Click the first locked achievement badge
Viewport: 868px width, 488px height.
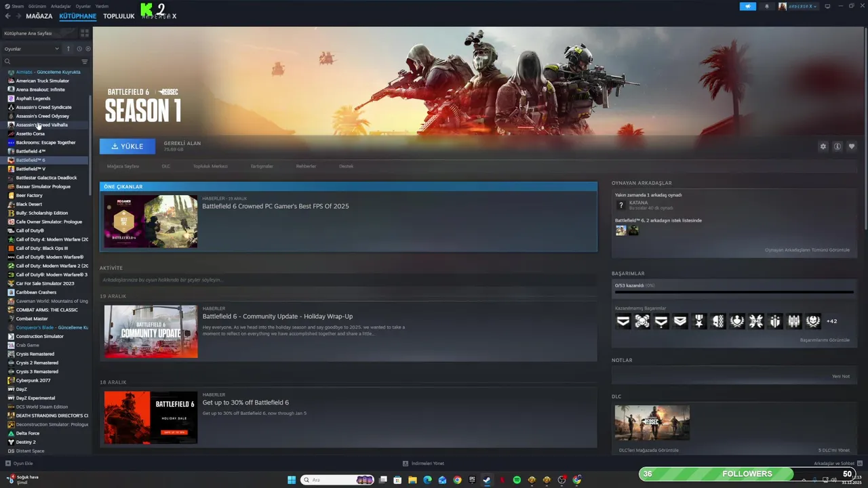[623, 321]
